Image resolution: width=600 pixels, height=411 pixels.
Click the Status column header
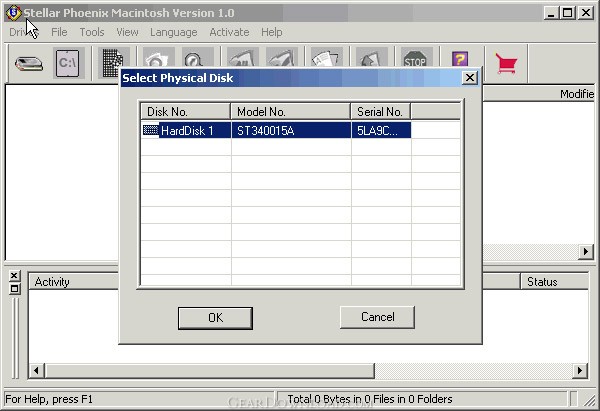pyautogui.click(x=554, y=282)
